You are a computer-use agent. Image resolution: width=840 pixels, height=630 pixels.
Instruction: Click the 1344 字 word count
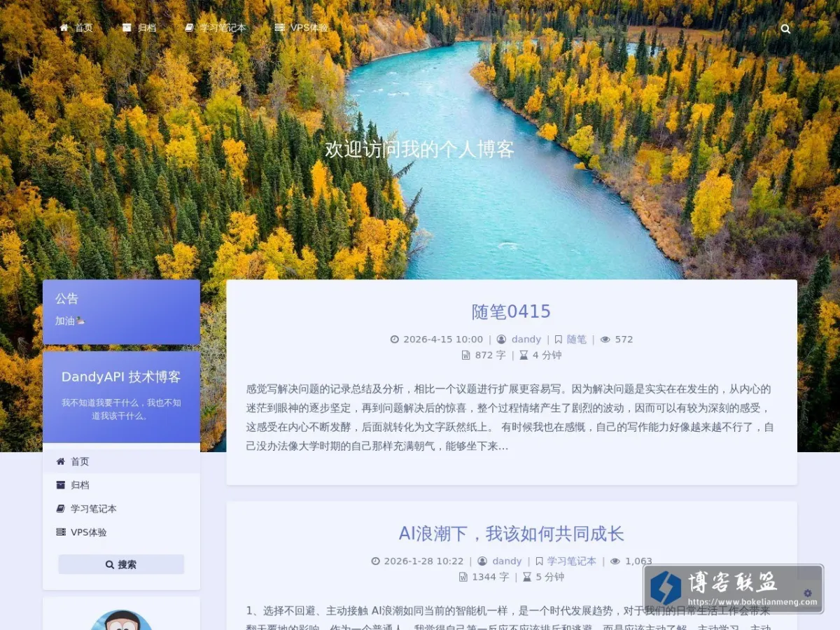490,577
